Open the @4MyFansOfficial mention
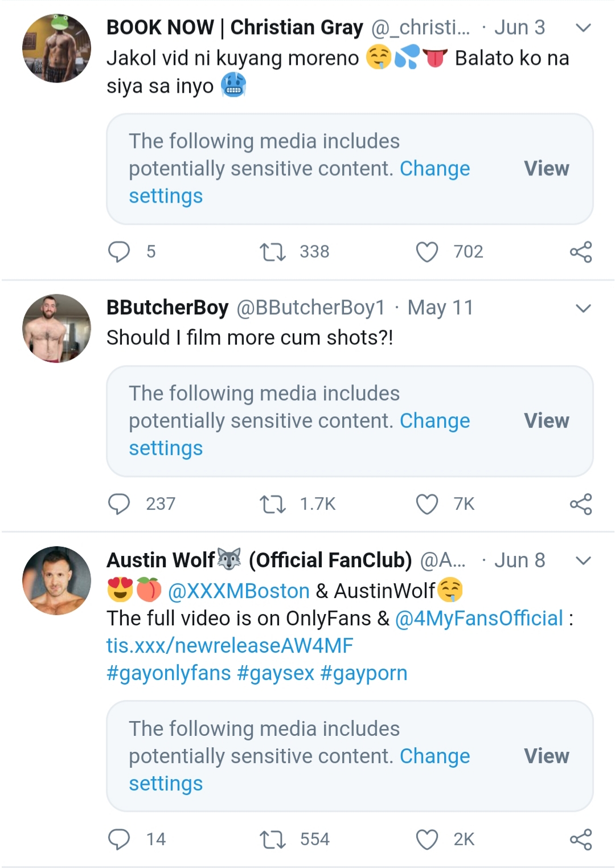This screenshot has height=868, width=615. point(479,619)
